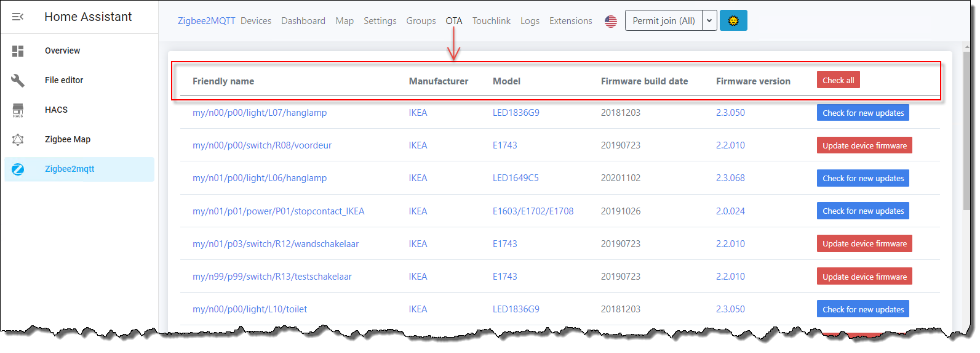980x353 pixels.
Task: Select Zigbee2mqtt in the sidebar
Action: [x=79, y=169]
